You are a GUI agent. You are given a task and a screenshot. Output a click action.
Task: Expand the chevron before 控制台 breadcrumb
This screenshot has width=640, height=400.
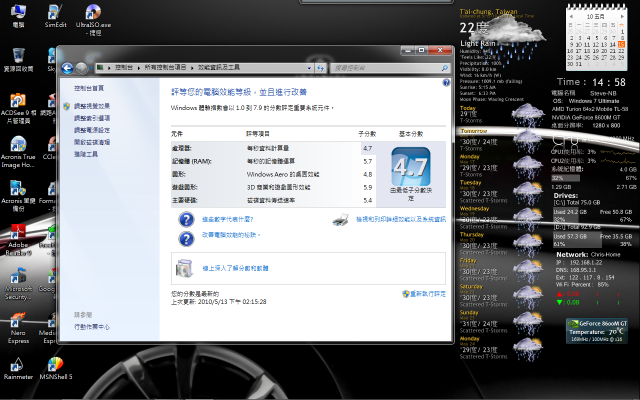(109, 68)
